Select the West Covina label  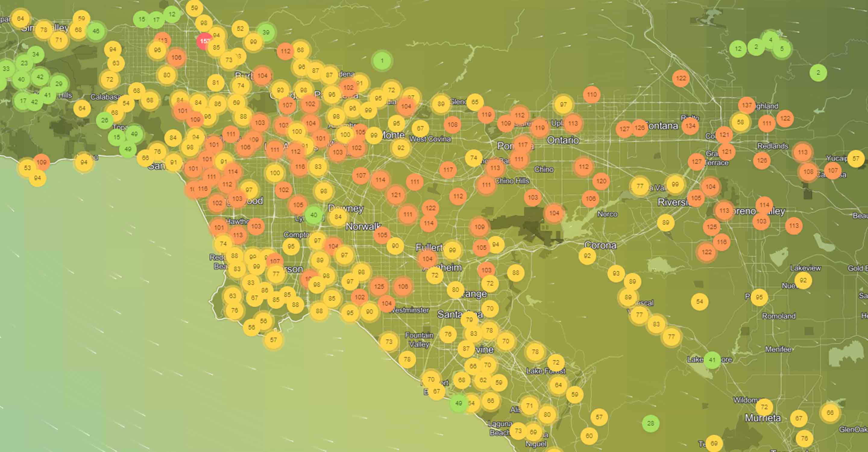tap(430, 139)
